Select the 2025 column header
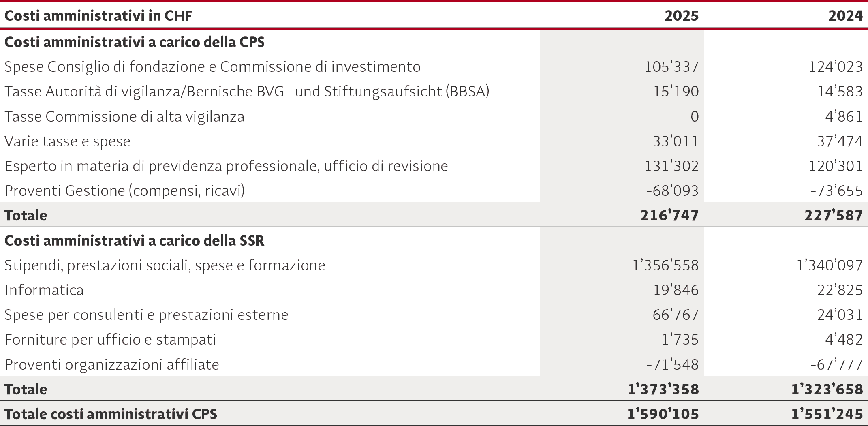868x426 pixels. click(682, 16)
